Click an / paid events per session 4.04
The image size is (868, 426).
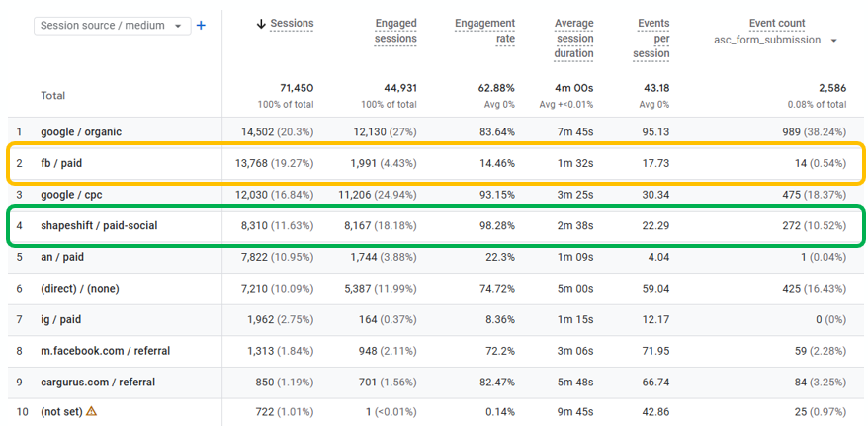coord(659,257)
